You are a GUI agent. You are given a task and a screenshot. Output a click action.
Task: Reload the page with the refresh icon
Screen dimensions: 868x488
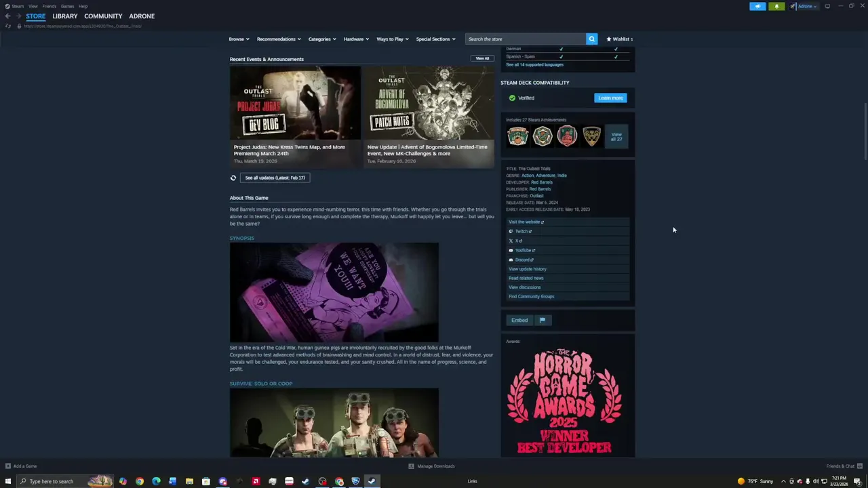(x=7, y=26)
